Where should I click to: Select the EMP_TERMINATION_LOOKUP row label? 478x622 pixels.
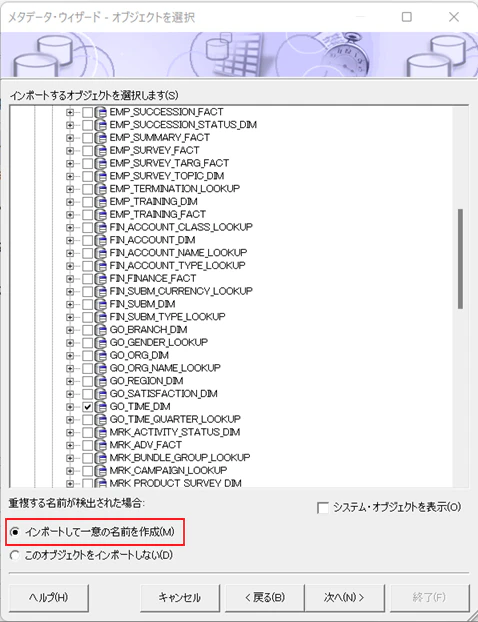click(x=175, y=188)
